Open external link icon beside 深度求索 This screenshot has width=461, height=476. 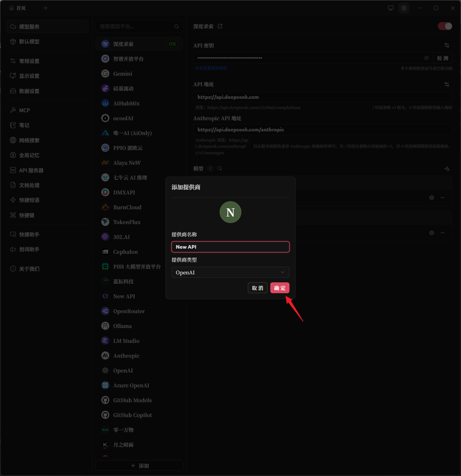tap(220, 26)
